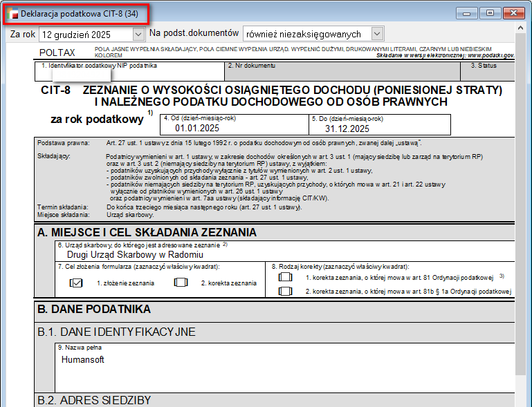Select the art. 81 Ordynacji correction checkbox
The image size is (532, 407).
tap(285, 277)
